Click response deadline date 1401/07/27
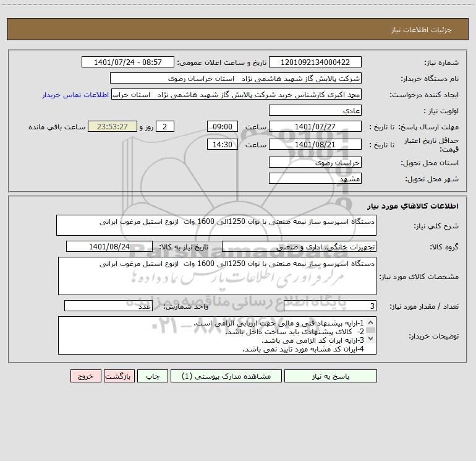Screen dimensions: 476x461 pyautogui.click(x=315, y=126)
